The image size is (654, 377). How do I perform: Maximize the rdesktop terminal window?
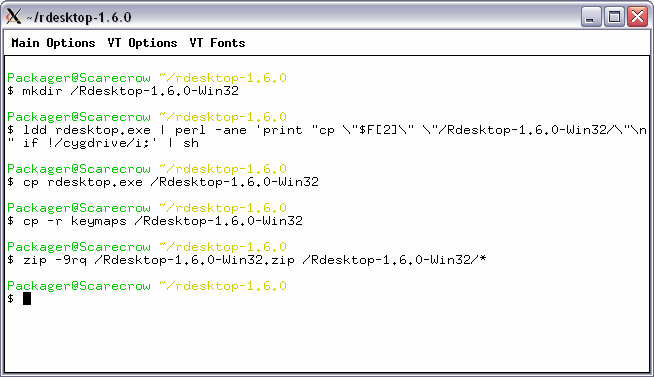click(614, 17)
